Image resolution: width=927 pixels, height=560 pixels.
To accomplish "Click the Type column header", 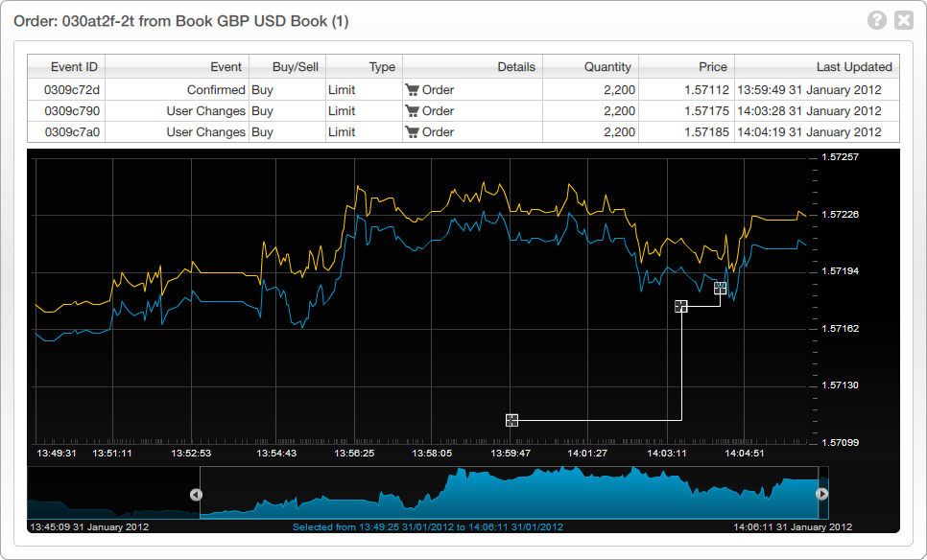I will tap(364, 67).
